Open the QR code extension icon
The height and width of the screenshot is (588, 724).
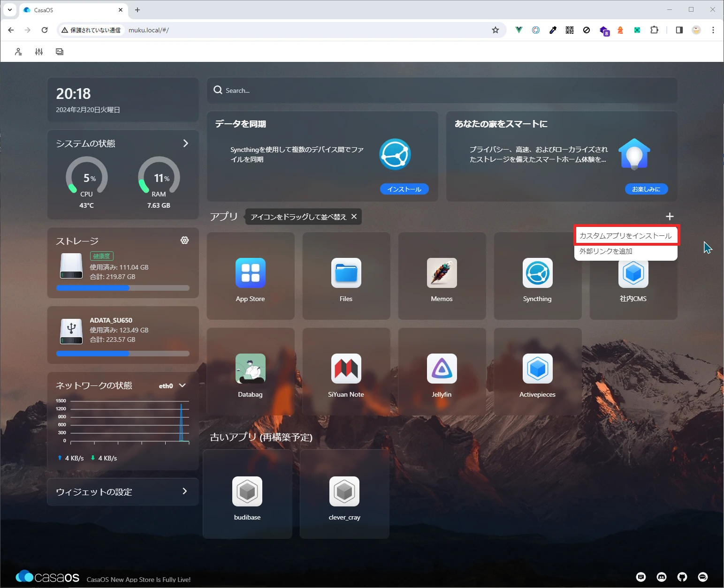point(570,30)
